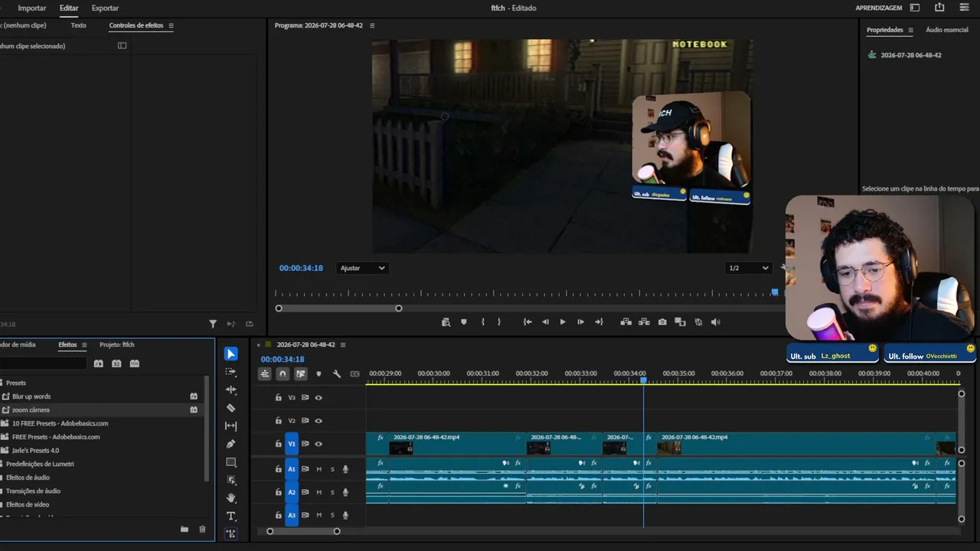This screenshot has width=980, height=551.
Task: Click the Program monitor playhead marker
Action: click(x=775, y=292)
